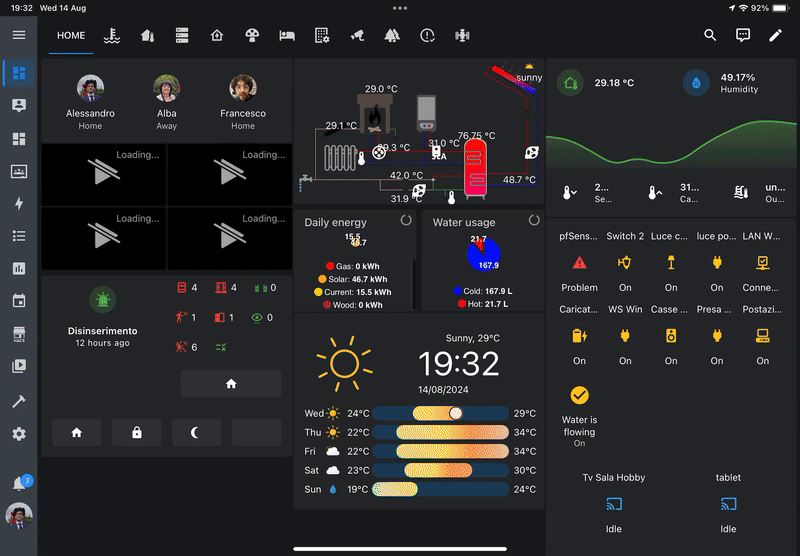Select Alba person card

166,102
